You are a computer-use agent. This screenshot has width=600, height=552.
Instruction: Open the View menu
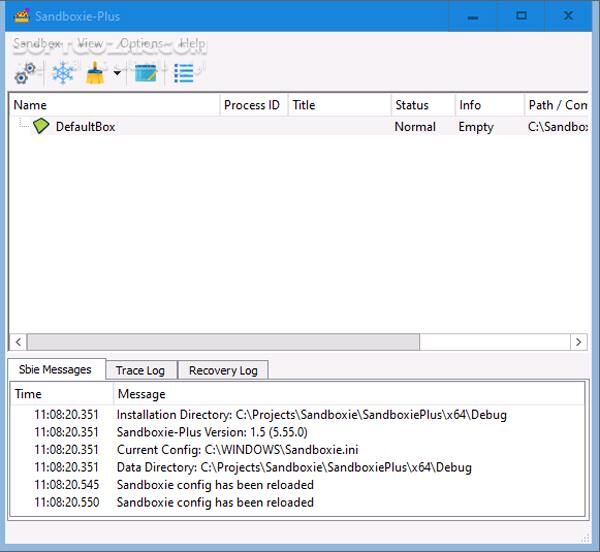click(x=90, y=44)
